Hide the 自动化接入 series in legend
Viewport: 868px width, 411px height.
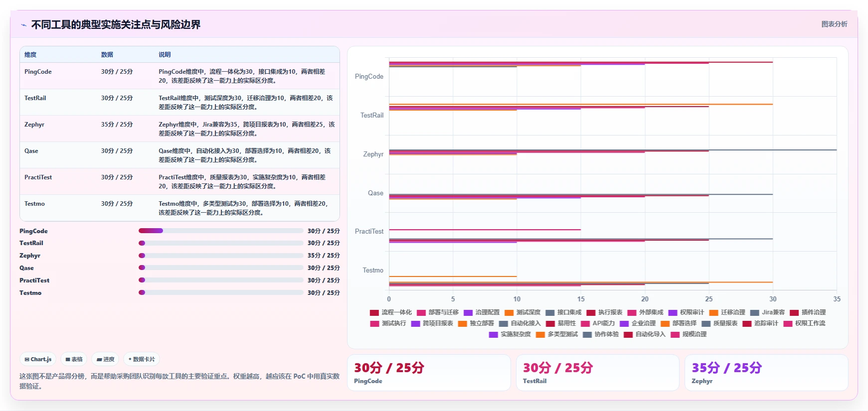point(520,323)
